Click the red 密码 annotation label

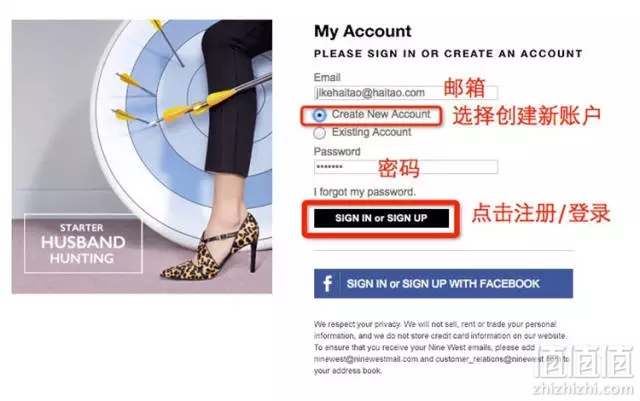399,168
